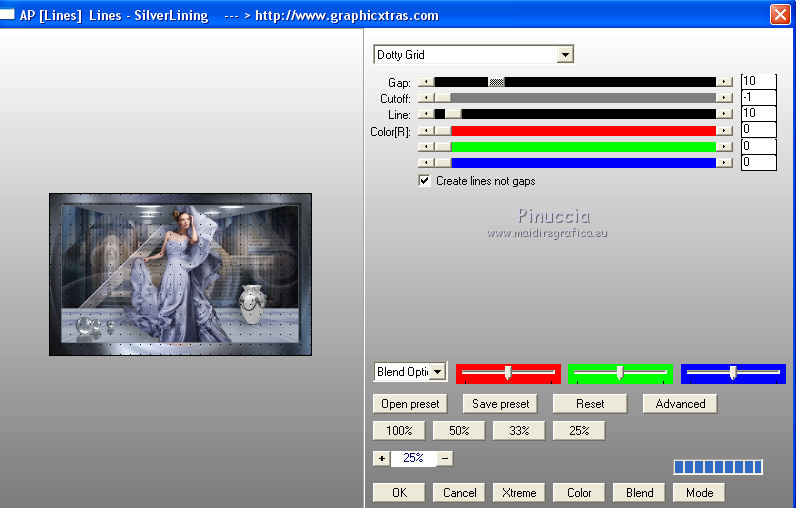Screen dimensions: 796x508
Task: Click Line slider right arrow
Action: [x=724, y=114]
